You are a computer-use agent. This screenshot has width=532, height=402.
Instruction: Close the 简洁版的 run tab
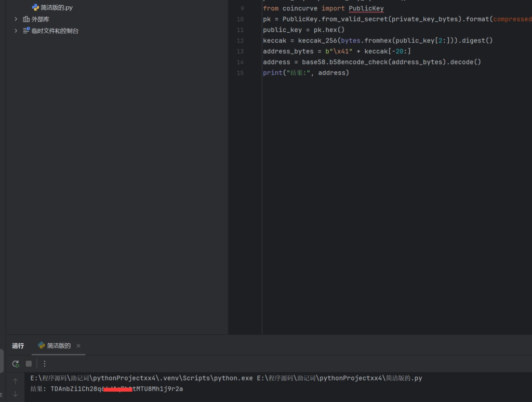[x=78, y=346]
